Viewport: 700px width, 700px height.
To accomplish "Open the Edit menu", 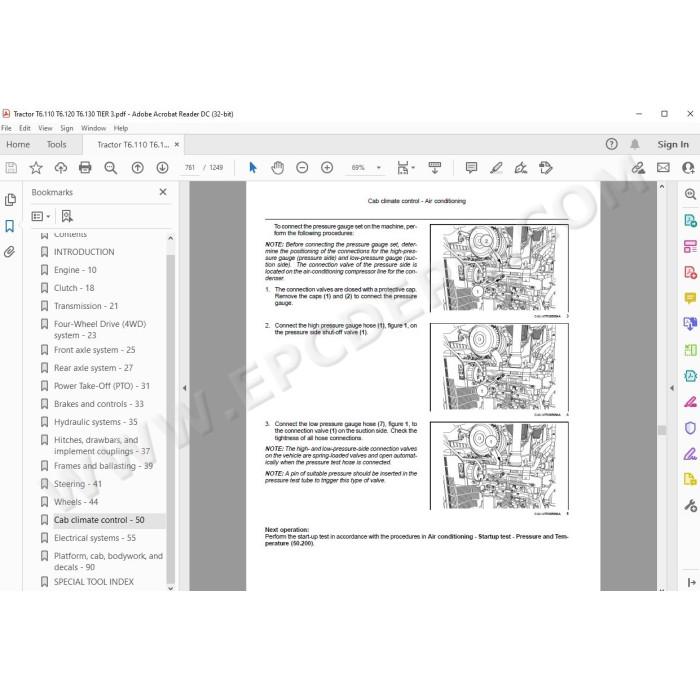I will [x=25, y=128].
